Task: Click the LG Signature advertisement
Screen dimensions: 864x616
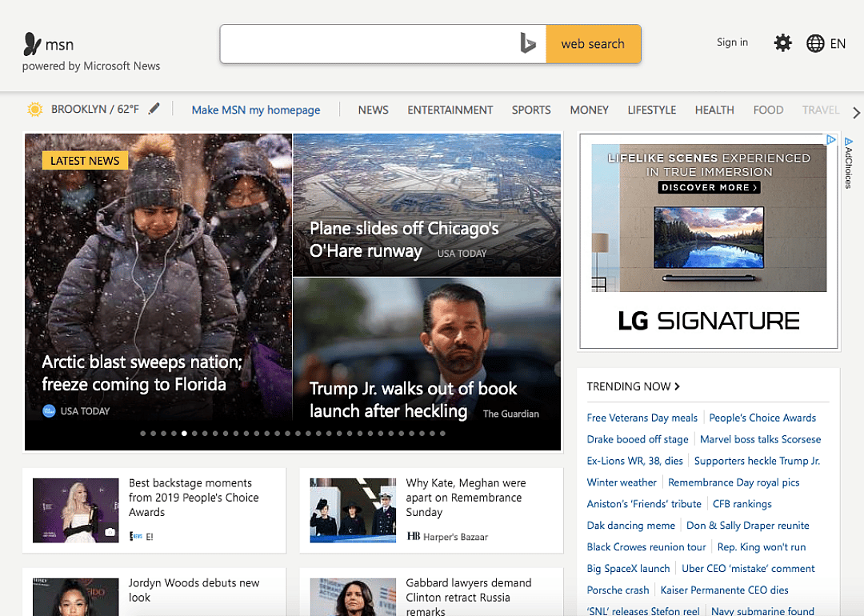Action: coord(709,242)
